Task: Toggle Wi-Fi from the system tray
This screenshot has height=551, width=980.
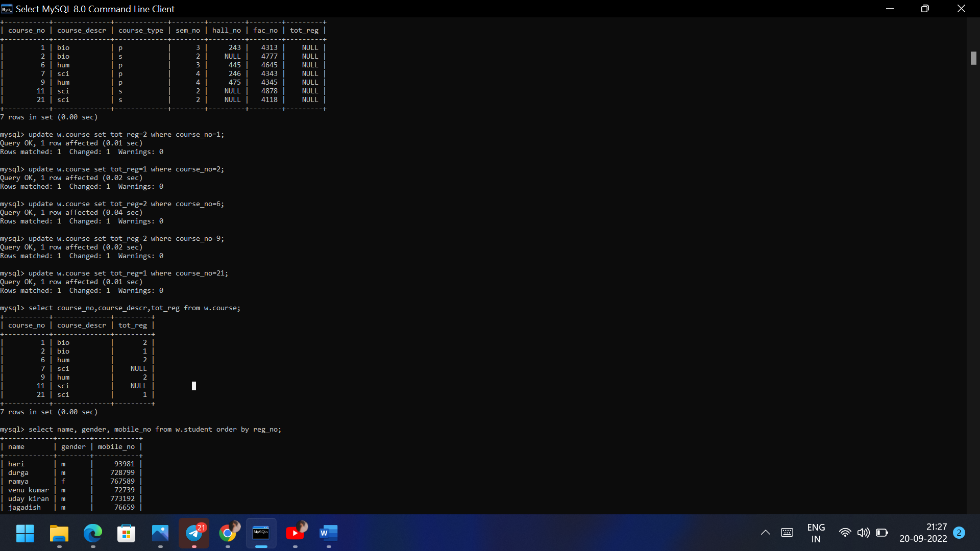Action: (x=845, y=533)
